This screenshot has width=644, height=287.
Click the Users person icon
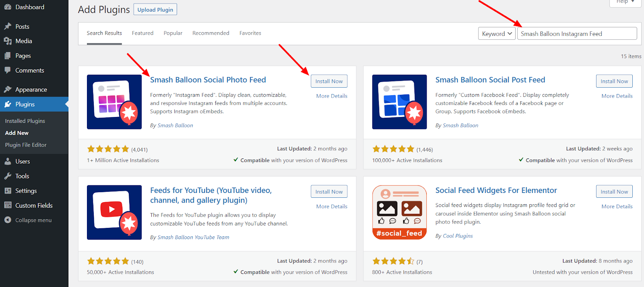point(8,162)
